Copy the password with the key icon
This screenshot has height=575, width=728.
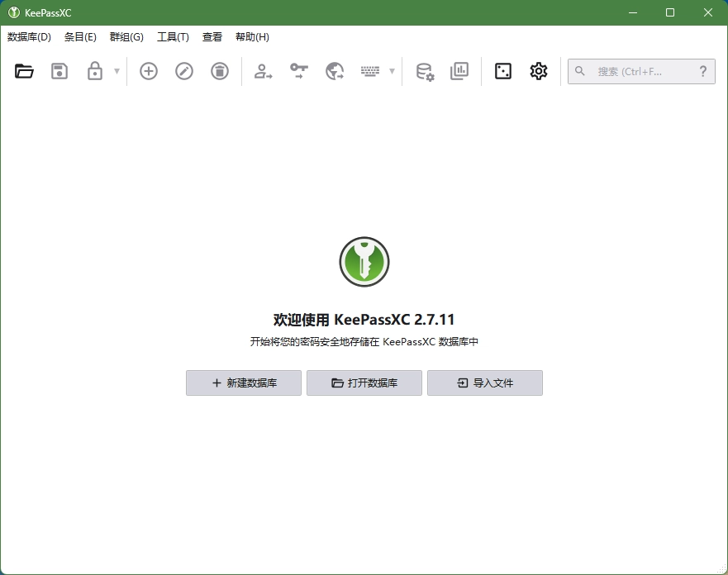coord(298,71)
